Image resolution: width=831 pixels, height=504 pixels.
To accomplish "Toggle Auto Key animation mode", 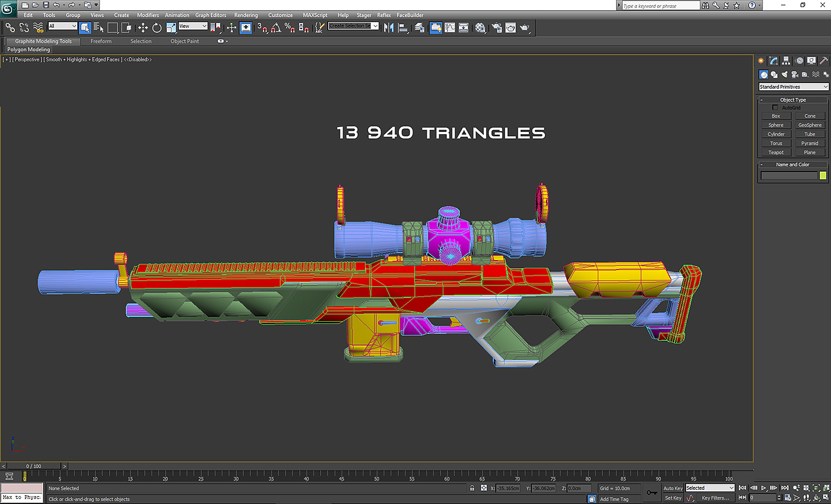I will [673, 488].
